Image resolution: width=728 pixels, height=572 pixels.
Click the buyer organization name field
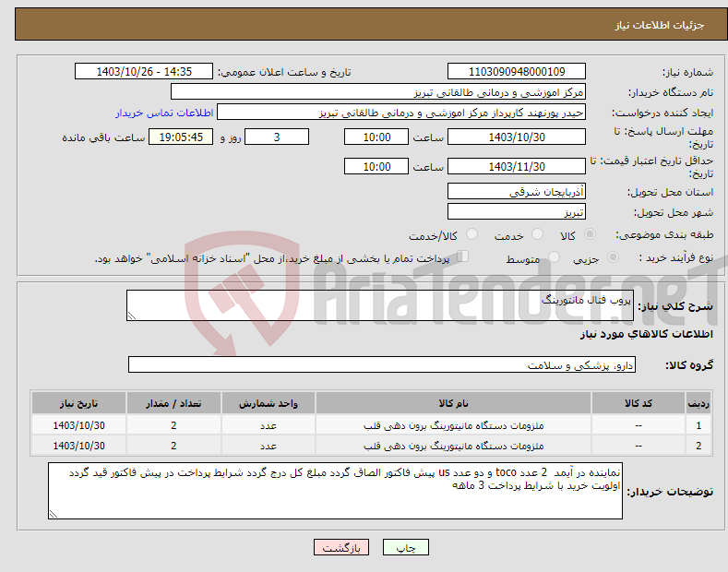click(378, 92)
